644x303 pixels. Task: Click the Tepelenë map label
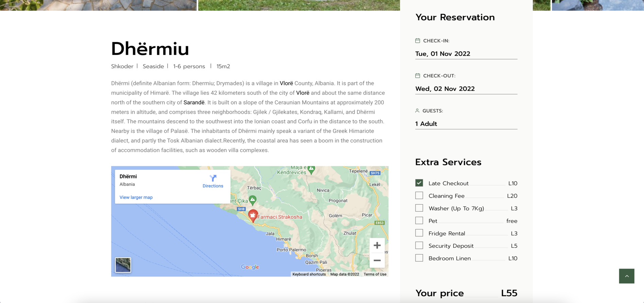[x=358, y=171]
